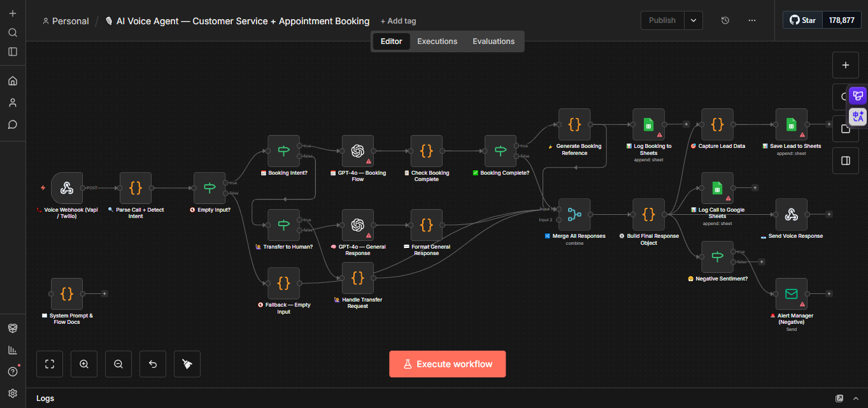Click + Add tag link
The image size is (868, 408).
coord(399,21)
